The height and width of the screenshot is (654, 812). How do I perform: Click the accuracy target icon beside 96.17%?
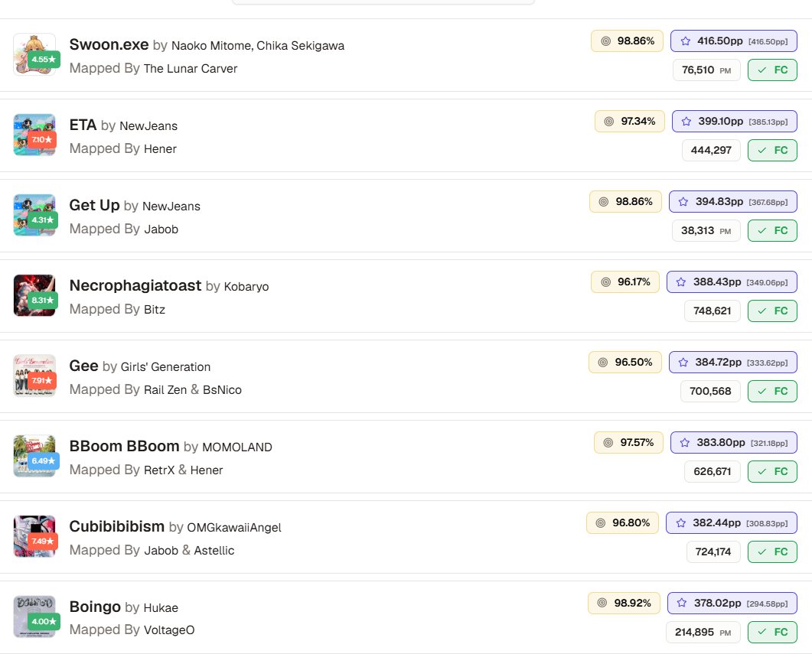605,282
